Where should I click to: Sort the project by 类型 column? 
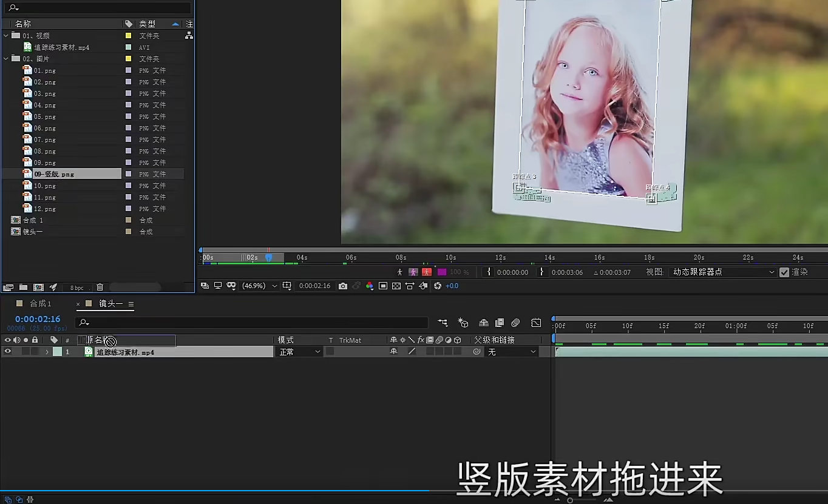pyautogui.click(x=147, y=24)
